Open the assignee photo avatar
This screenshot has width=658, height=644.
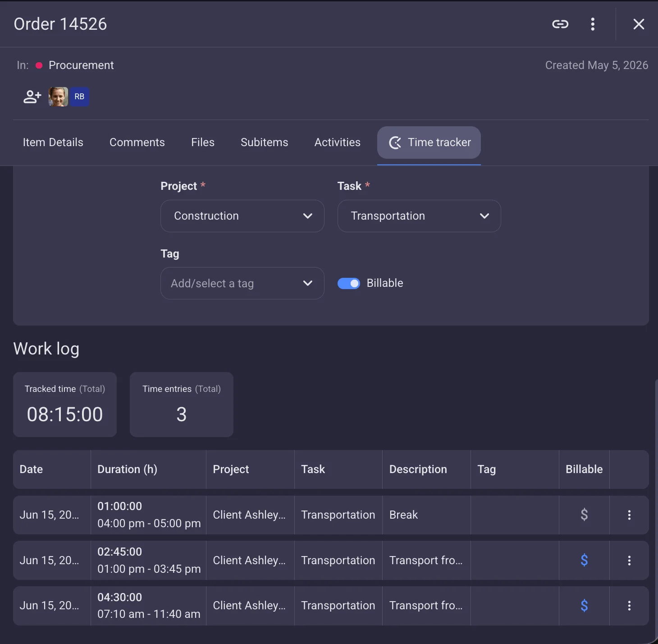pos(58,97)
